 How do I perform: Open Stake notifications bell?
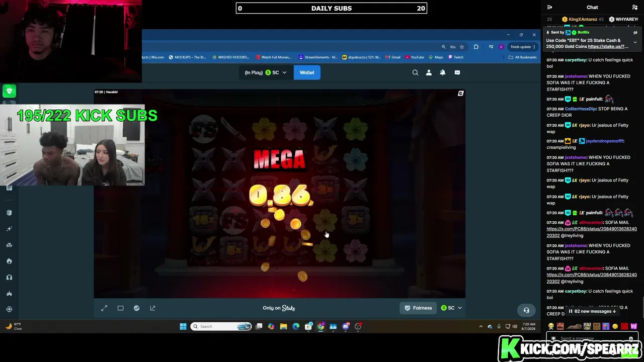pyautogui.click(x=443, y=72)
